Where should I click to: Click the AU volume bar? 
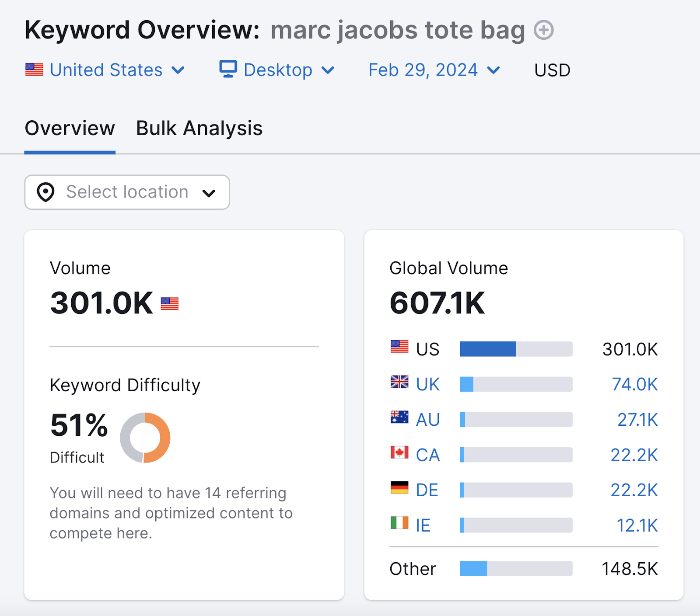tap(516, 419)
